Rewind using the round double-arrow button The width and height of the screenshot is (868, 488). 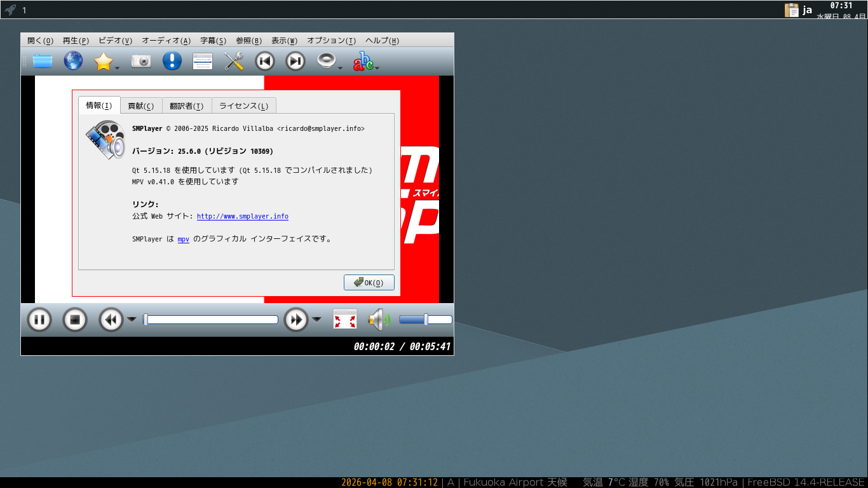(111, 319)
